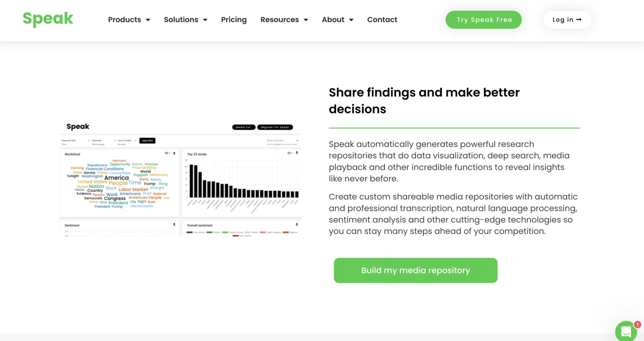Click the Log in arrow icon

pyautogui.click(x=579, y=20)
